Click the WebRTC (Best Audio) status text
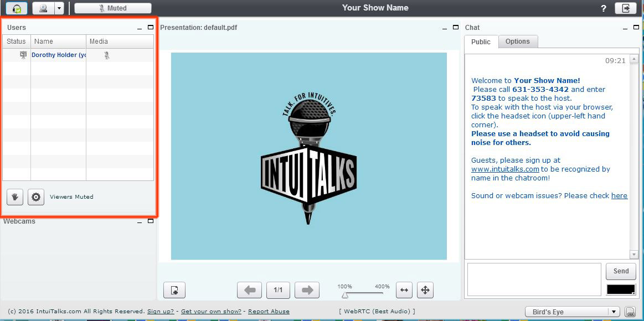The image size is (644, 321). coord(377,312)
